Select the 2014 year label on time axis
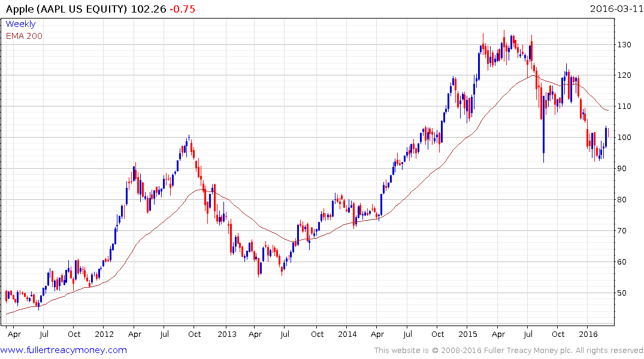 (347, 334)
